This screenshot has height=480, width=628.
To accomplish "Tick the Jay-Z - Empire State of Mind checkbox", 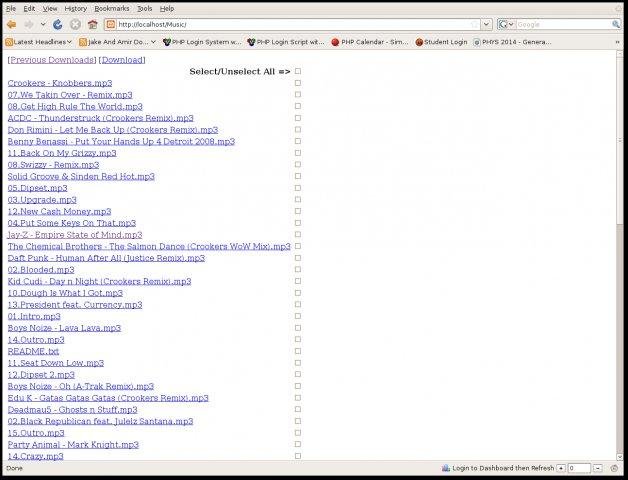I will click(298, 234).
